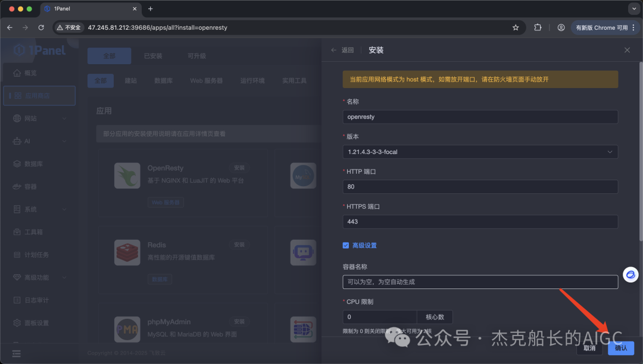Click the Web 服务器 tag on OpenResty card
This screenshot has height=364, width=643.
click(x=166, y=202)
